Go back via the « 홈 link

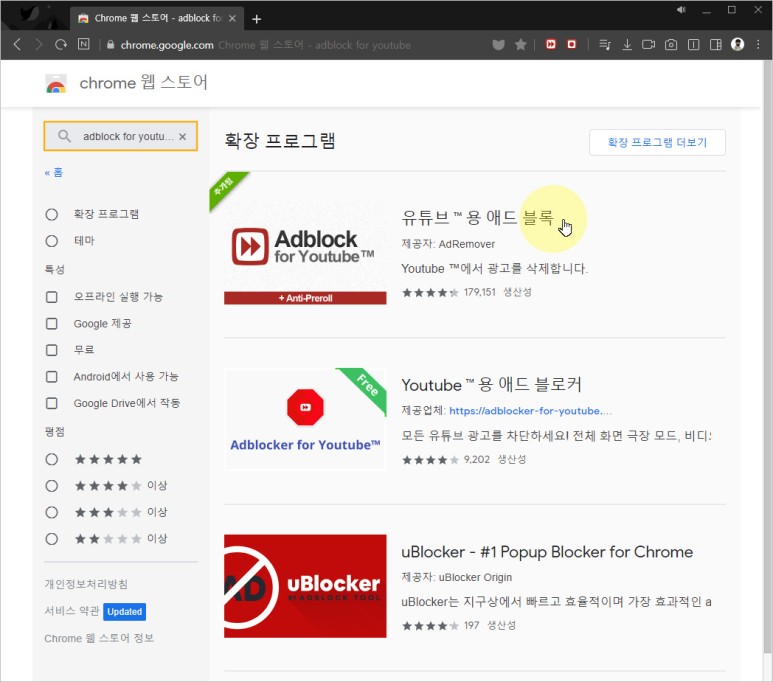54,173
